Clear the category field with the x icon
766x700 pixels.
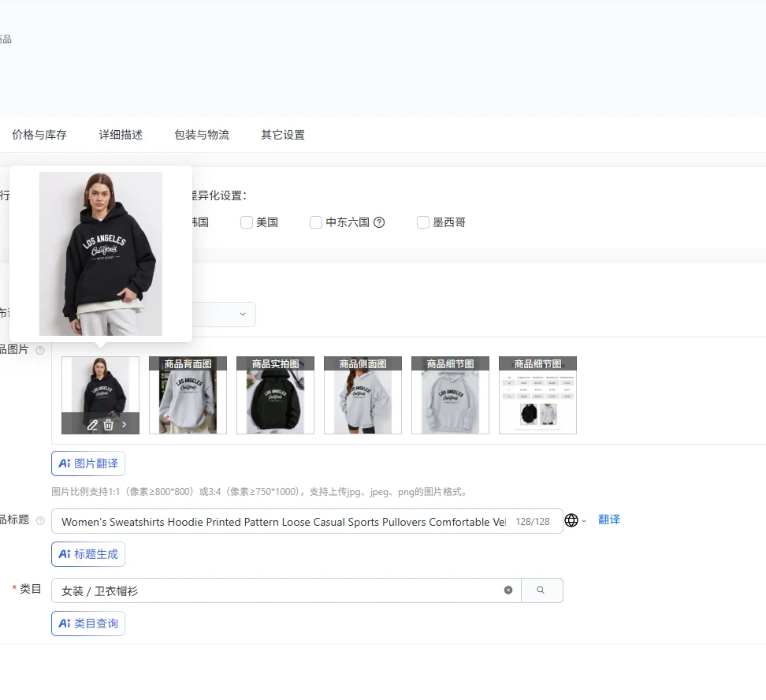click(x=508, y=590)
